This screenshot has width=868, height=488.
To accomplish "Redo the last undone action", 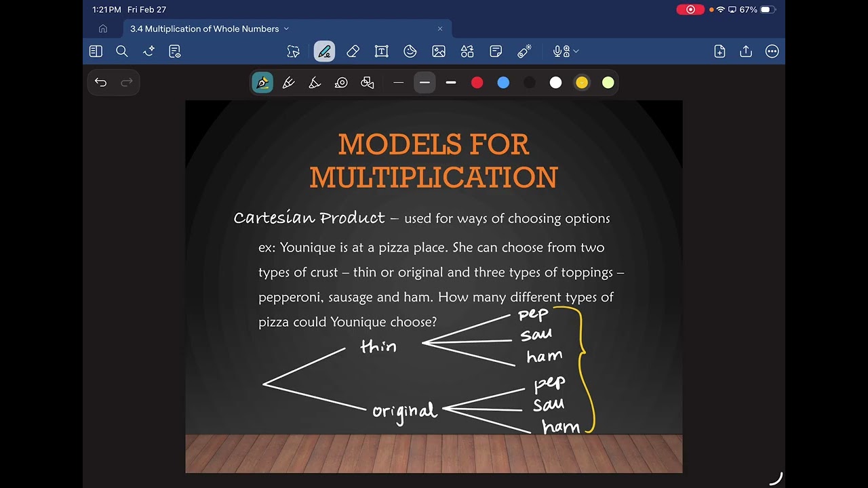I will click(127, 83).
